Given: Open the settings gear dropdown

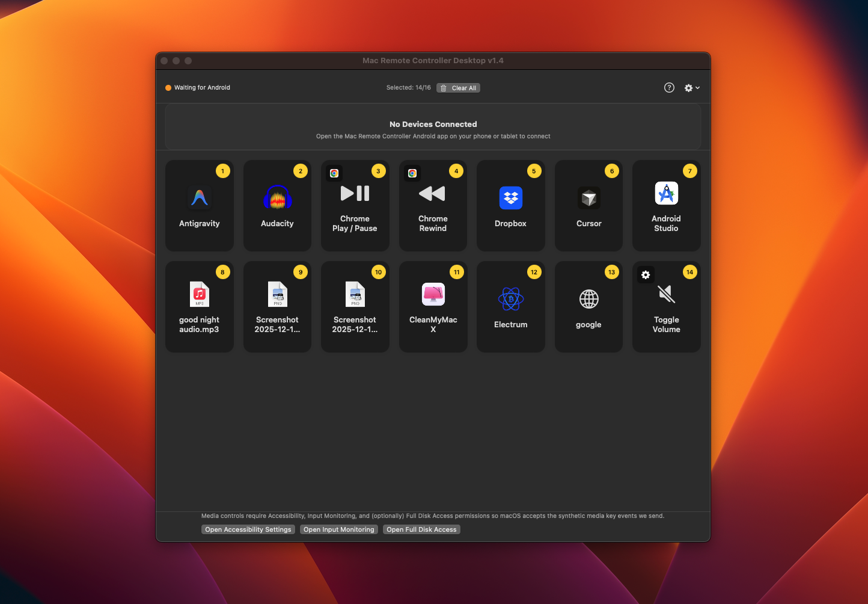Looking at the screenshot, I should [688, 87].
